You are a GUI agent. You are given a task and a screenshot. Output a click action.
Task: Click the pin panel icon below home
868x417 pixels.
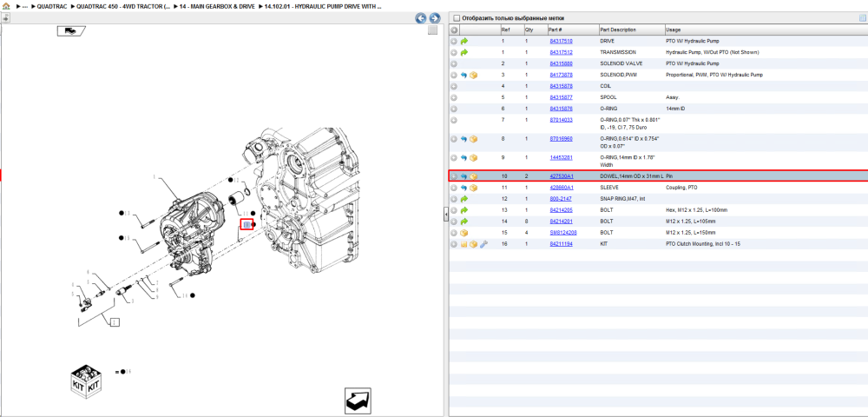(5, 17)
